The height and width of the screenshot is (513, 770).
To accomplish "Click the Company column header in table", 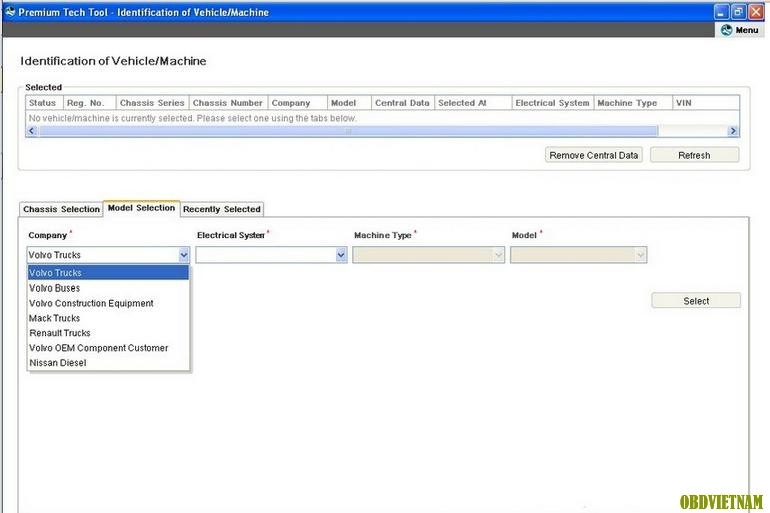I will 298,103.
